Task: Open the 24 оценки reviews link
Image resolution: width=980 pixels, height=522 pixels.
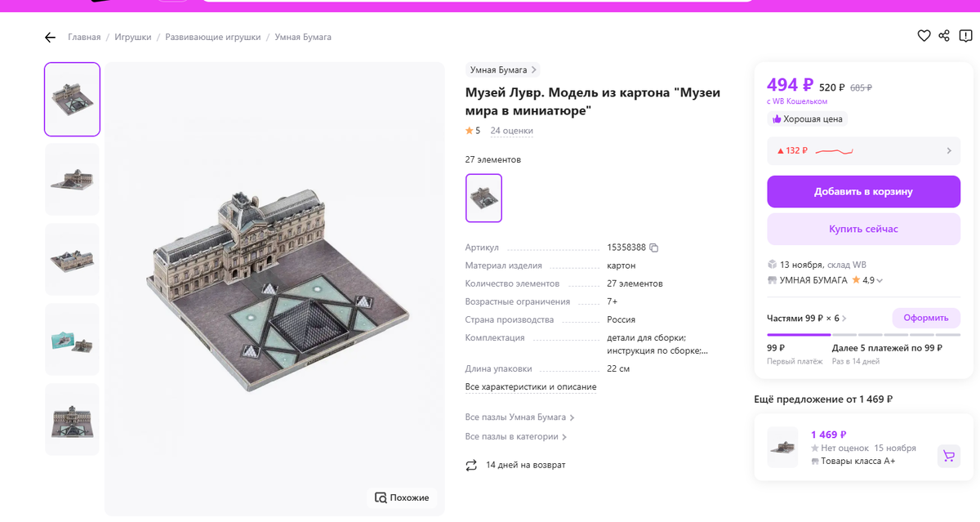Action: point(511,131)
